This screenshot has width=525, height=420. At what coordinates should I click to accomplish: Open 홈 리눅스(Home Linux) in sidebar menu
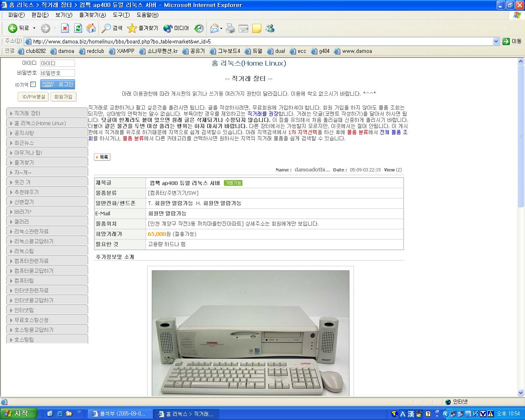(x=47, y=123)
